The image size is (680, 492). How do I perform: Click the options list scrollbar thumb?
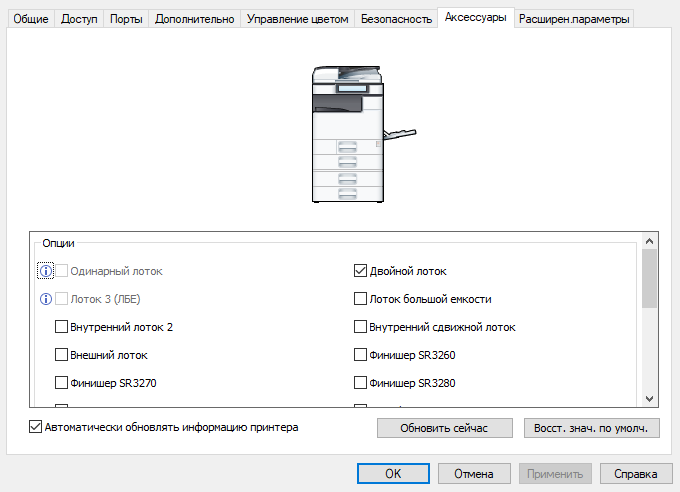649,279
